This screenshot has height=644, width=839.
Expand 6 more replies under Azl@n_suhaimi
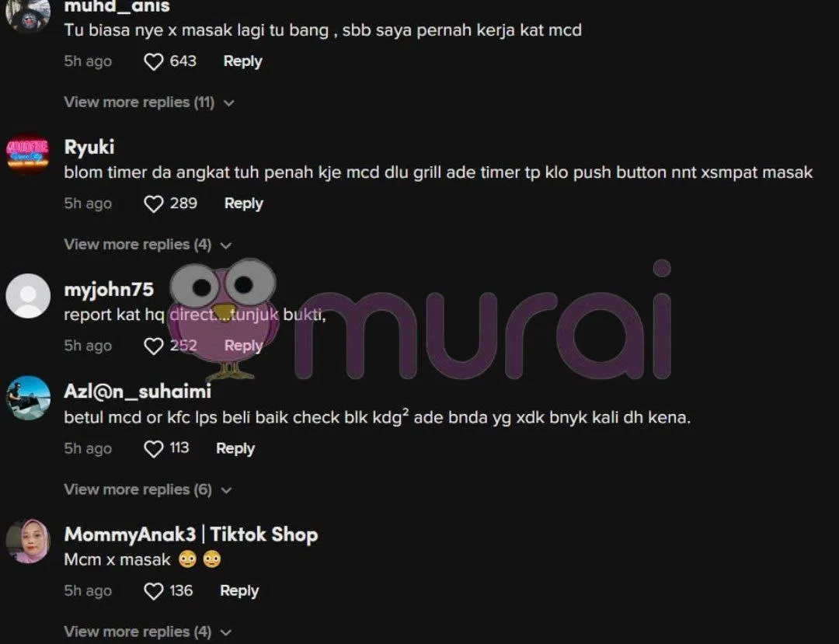coord(148,489)
